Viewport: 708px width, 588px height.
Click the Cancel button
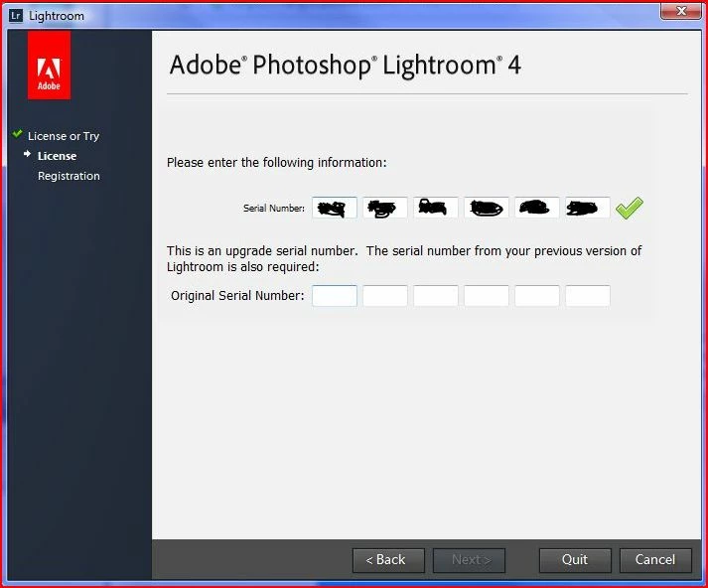coord(655,560)
